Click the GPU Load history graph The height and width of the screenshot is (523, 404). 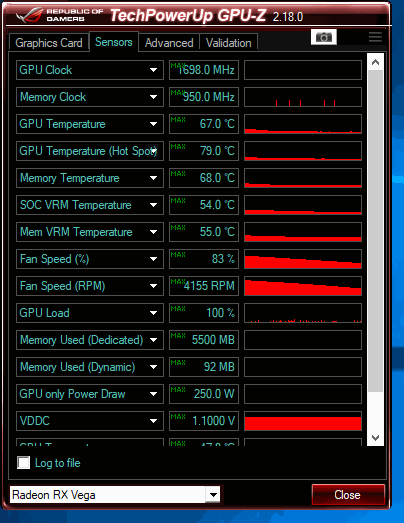(x=303, y=313)
